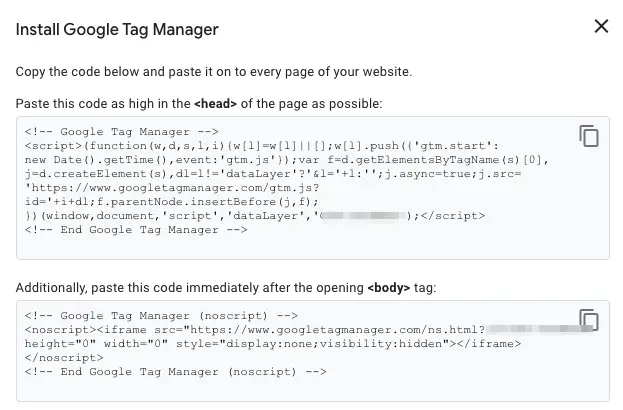Image resolution: width=623 pixels, height=410 pixels.
Task: Click the '<!-- End Google Tag Manager (noscript) -->' line
Action: 176,371
